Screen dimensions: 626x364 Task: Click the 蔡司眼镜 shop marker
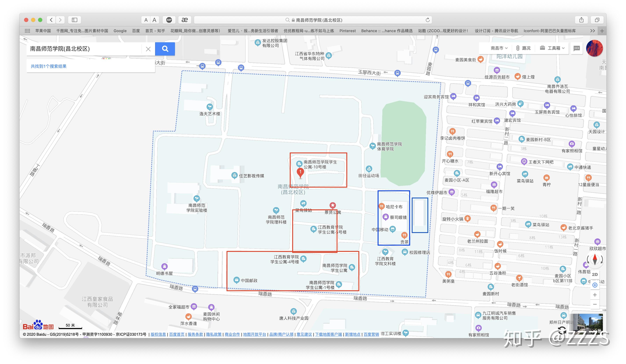(x=385, y=217)
